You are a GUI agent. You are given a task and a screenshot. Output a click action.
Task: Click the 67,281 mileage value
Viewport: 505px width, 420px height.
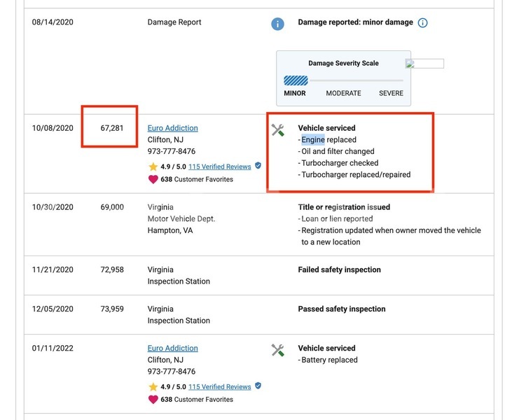112,128
